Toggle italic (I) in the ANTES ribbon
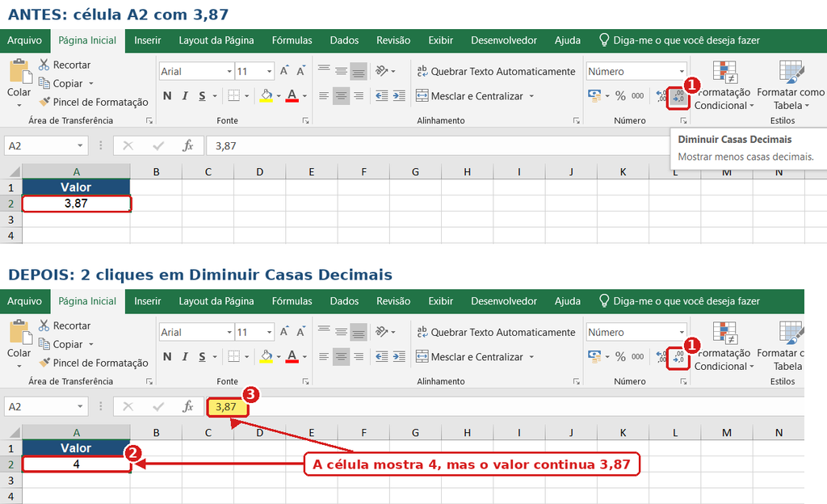This screenshot has height=504, width=827. click(185, 96)
